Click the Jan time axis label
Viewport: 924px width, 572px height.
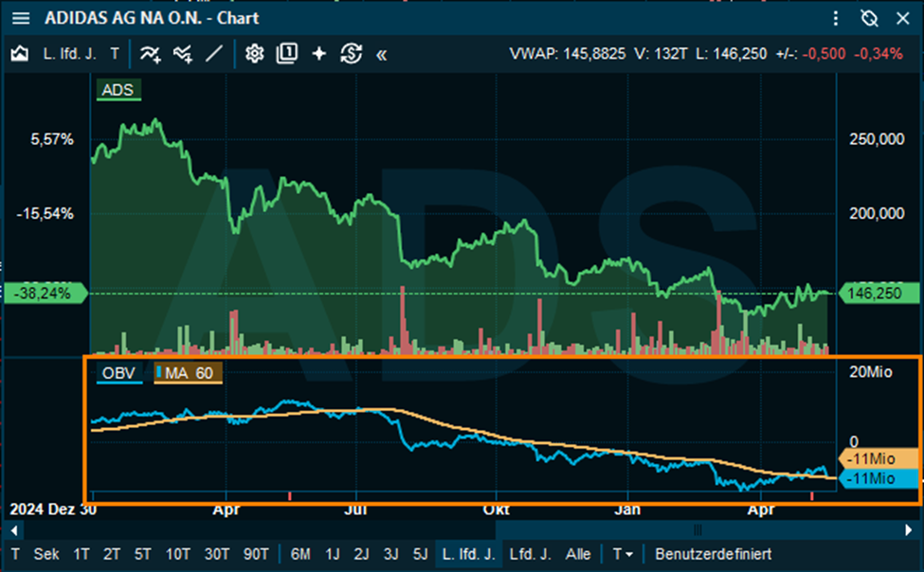click(x=627, y=510)
